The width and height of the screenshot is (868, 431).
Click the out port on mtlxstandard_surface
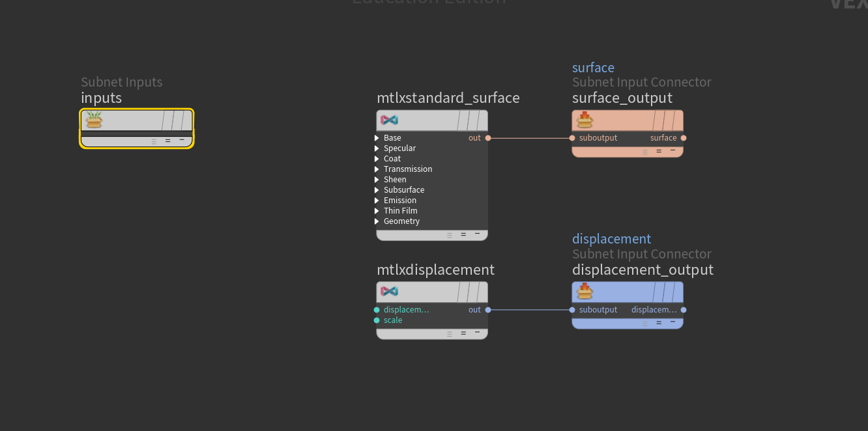point(488,138)
